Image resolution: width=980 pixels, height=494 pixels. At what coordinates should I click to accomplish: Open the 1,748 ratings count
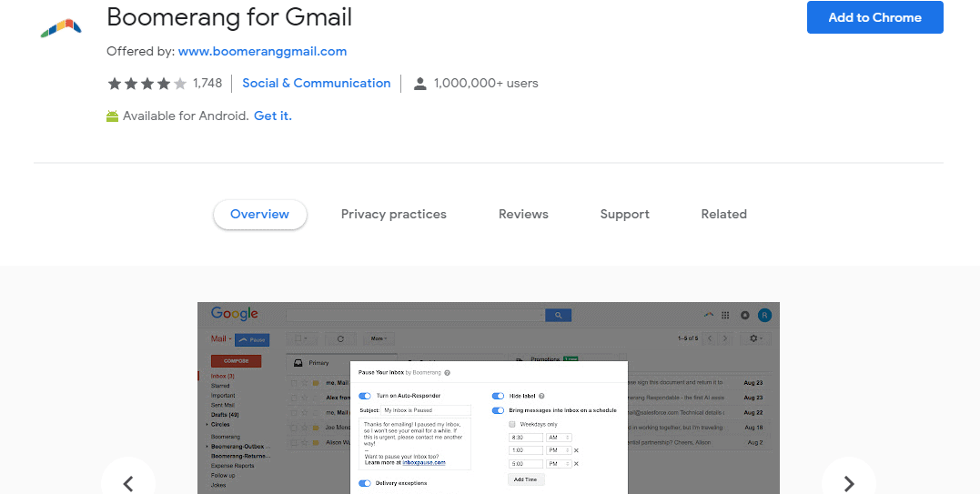coord(207,83)
